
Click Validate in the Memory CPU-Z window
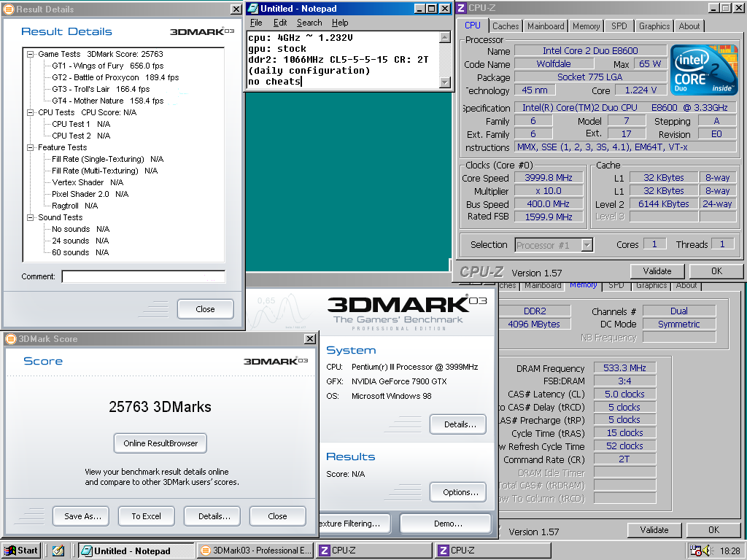654,530
